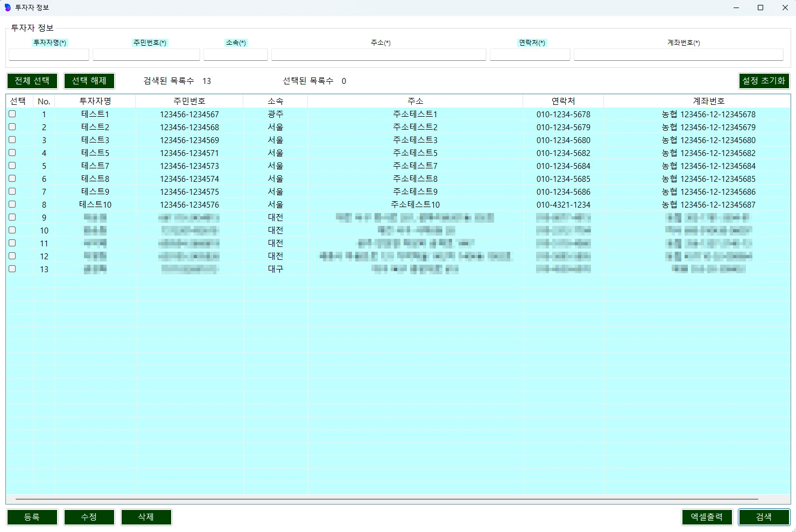Click the 전체 선택 button
Image resolution: width=796 pixels, height=532 pixels.
click(32, 81)
